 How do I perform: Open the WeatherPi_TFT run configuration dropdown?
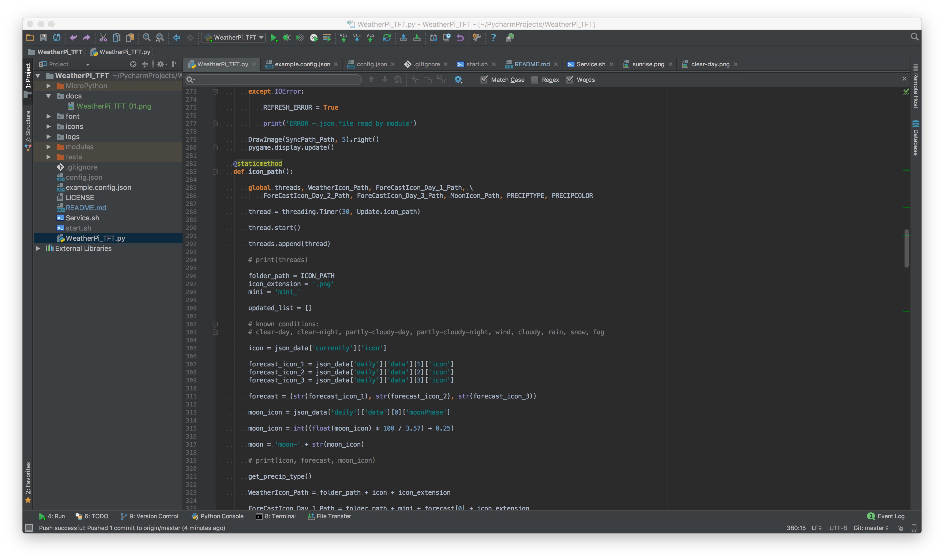(x=234, y=38)
